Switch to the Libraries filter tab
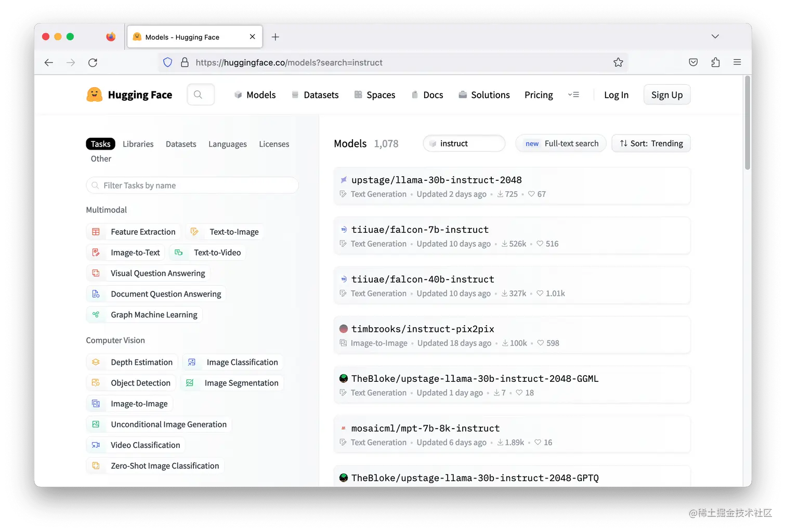The width and height of the screenshot is (786, 532). coord(138,144)
